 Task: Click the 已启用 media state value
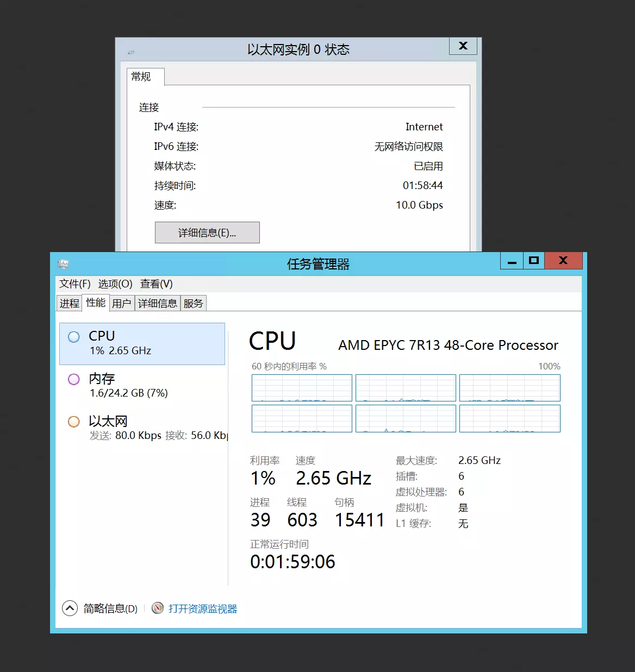pyautogui.click(x=428, y=166)
